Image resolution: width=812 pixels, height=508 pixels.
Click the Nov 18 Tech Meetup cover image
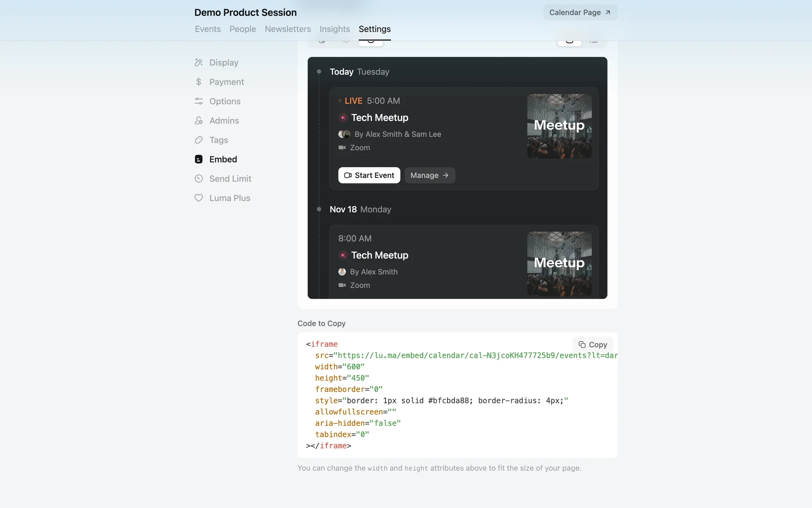tap(559, 263)
